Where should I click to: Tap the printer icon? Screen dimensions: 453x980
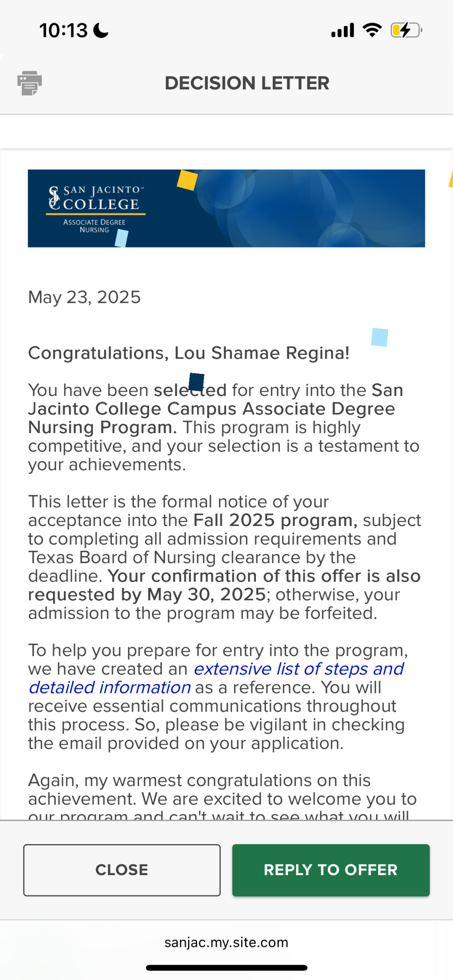coord(29,83)
